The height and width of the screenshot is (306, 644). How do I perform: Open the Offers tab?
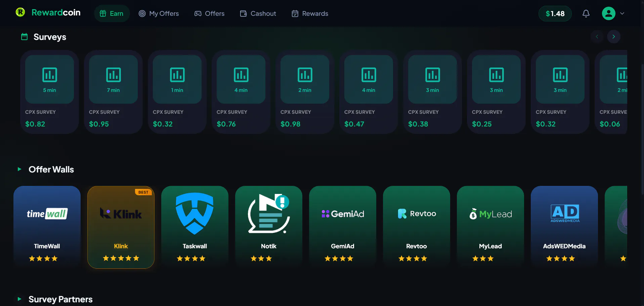[x=209, y=13]
